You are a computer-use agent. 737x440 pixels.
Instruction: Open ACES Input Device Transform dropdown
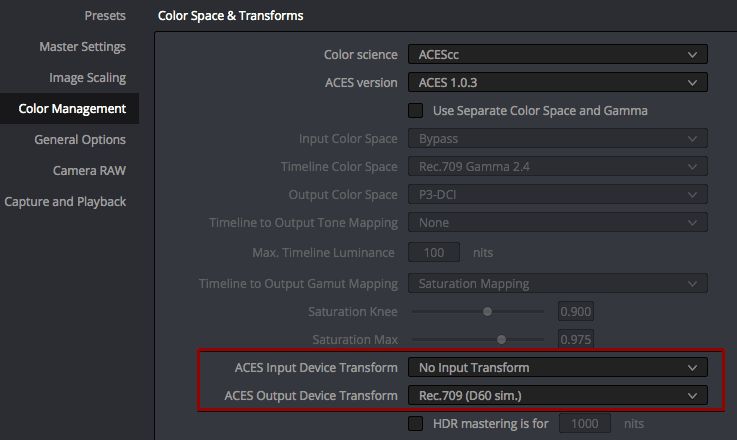coord(557,367)
